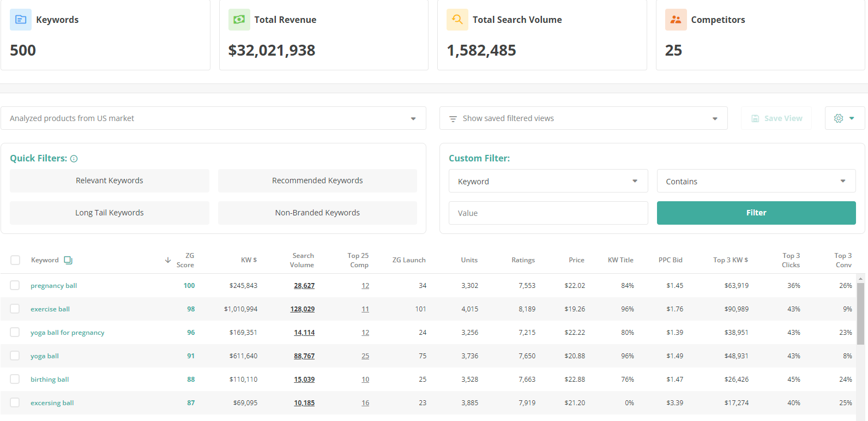Expand Show saved filtered views dropdown
This screenshot has width=868, height=421.
583,118
